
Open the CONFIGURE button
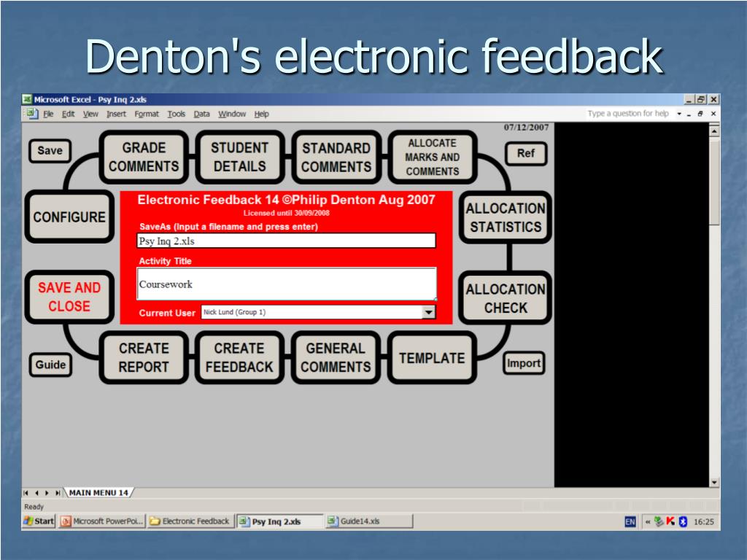69,217
